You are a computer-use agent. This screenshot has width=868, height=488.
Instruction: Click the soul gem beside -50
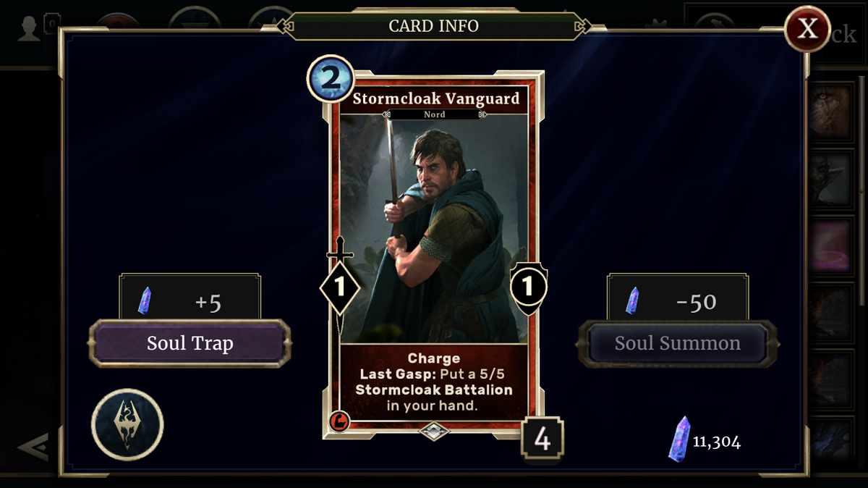(632, 300)
